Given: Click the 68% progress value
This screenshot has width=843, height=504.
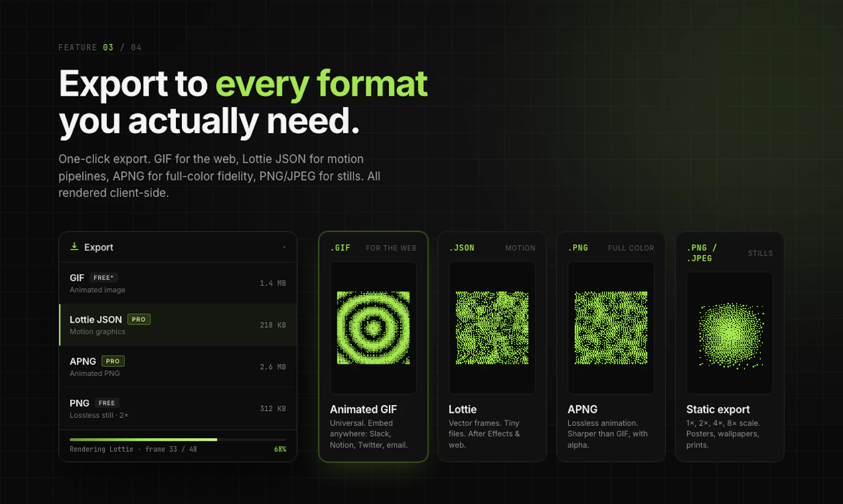Looking at the screenshot, I should tap(280, 449).
